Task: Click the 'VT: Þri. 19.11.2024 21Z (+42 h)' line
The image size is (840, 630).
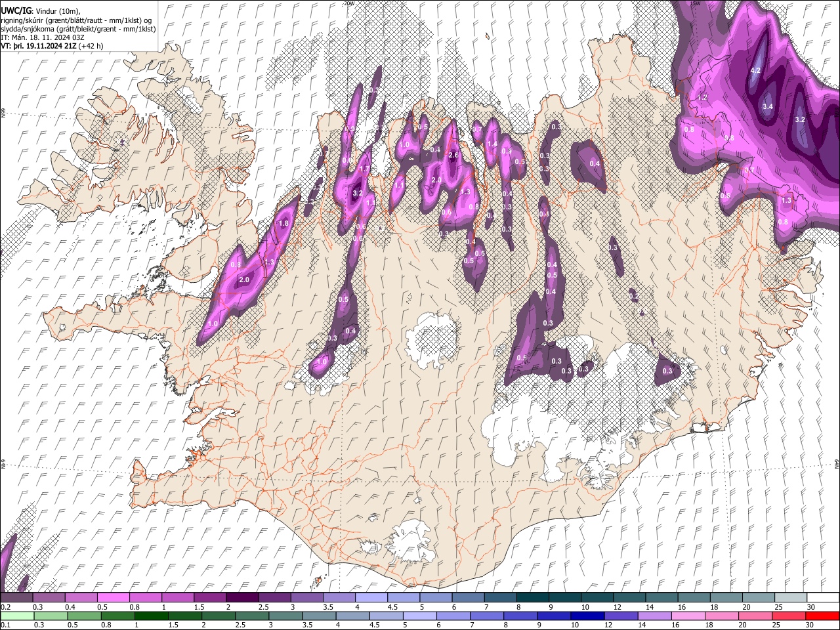Action: click(x=52, y=46)
